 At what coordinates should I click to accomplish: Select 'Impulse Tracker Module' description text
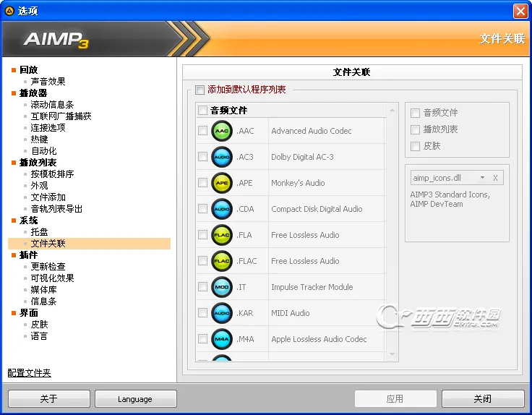pos(312,287)
